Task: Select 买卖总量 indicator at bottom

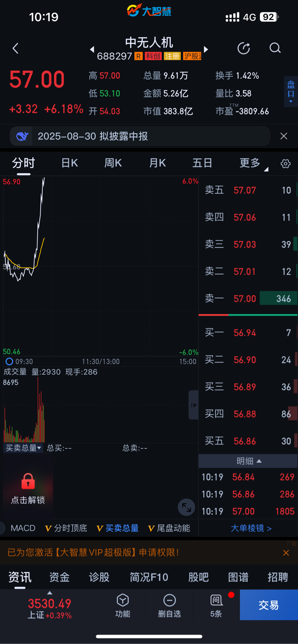Action: 118,528
